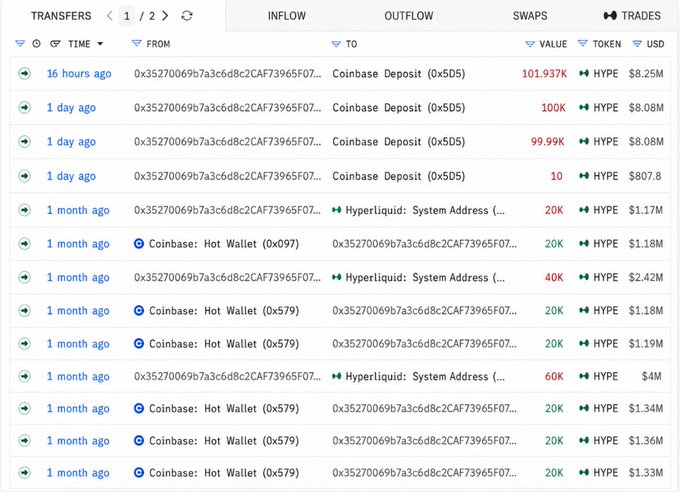Click Hyperliquid logo beside System Address in $1.17M row

click(337, 210)
